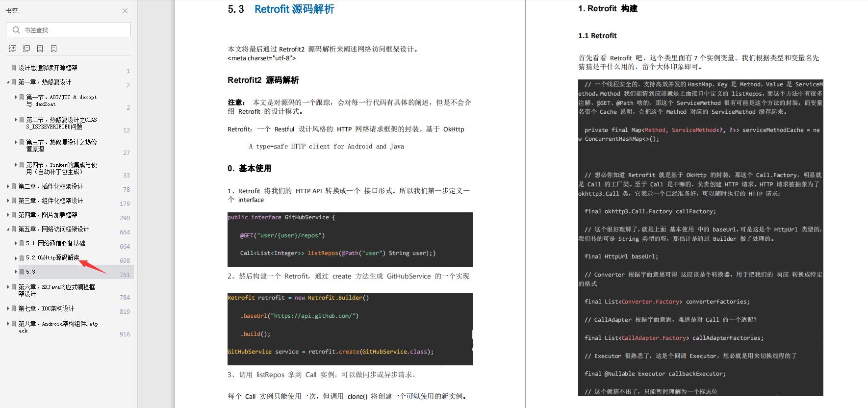Open bookmark 第三章、组件化框架设计
Image resolution: width=868 pixels, height=408 pixels.
[51, 201]
